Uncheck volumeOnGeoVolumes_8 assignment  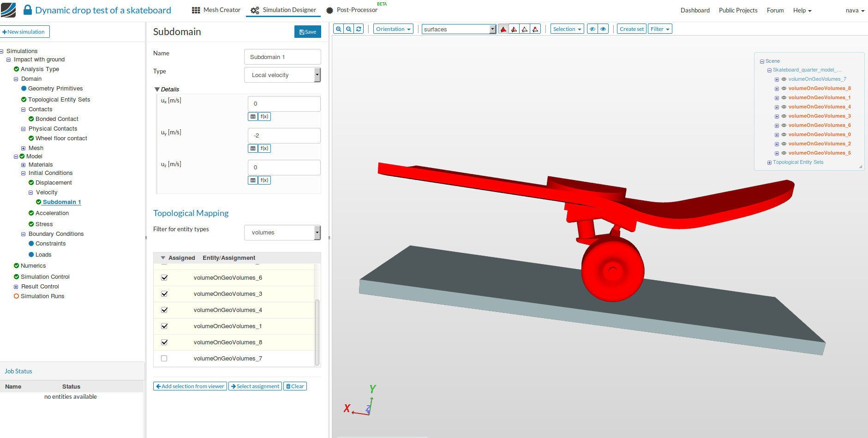click(164, 342)
